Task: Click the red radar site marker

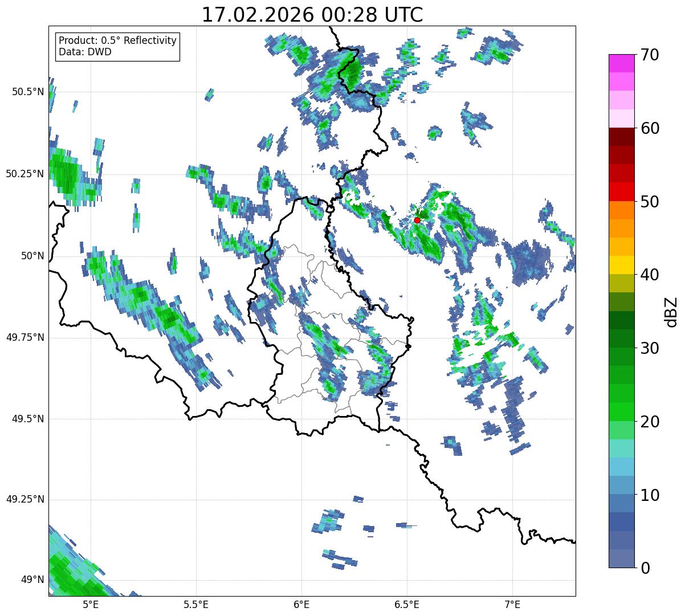Action: coord(417,220)
